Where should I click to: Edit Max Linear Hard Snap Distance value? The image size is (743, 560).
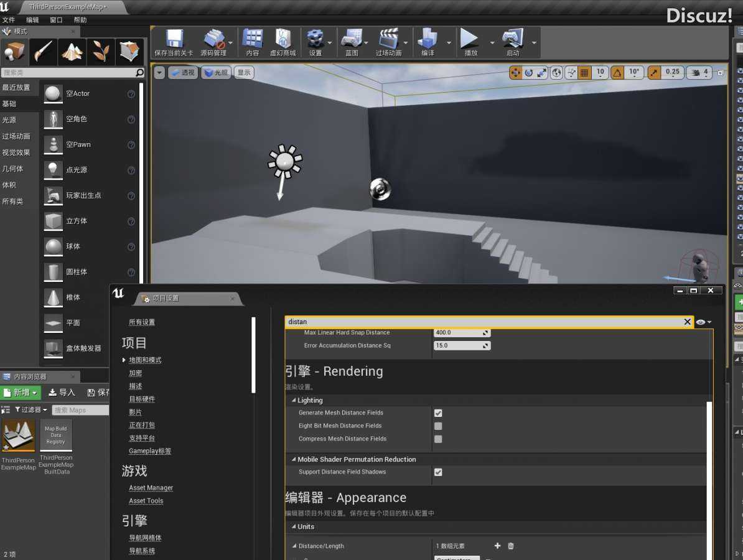pos(462,333)
